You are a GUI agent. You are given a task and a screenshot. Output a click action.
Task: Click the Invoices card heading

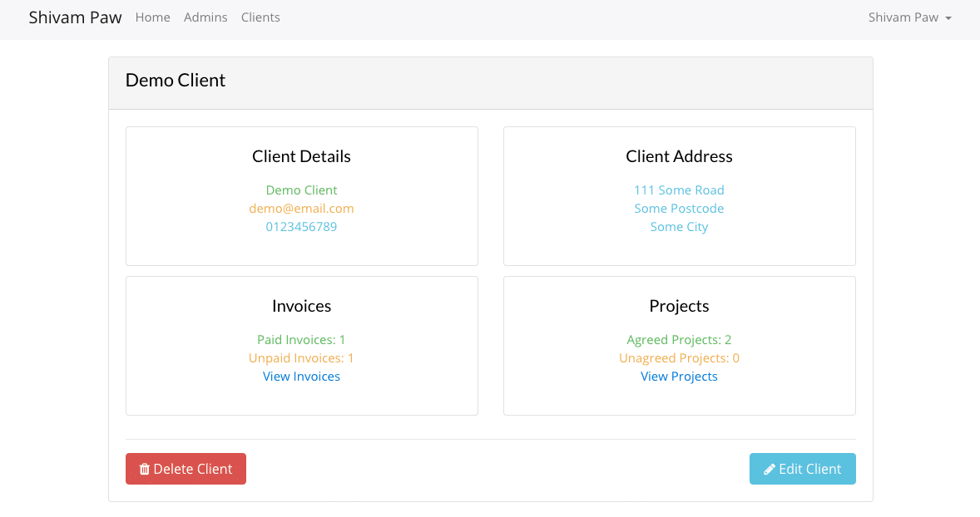[301, 306]
